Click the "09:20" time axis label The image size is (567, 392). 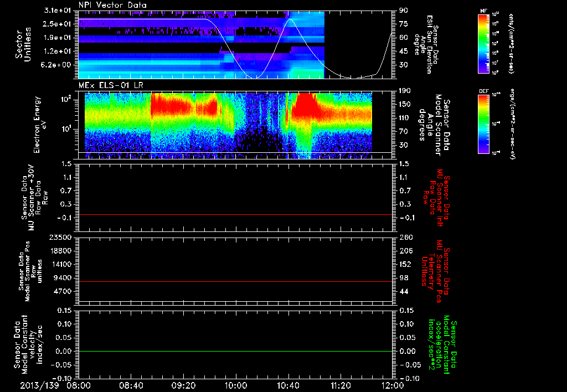[x=183, y=385]
